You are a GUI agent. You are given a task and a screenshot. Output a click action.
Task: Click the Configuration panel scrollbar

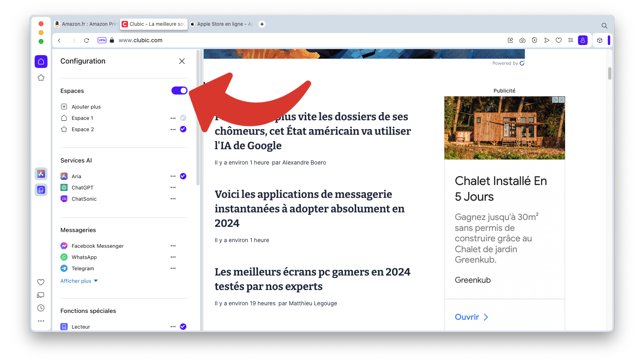coord(198,117)
